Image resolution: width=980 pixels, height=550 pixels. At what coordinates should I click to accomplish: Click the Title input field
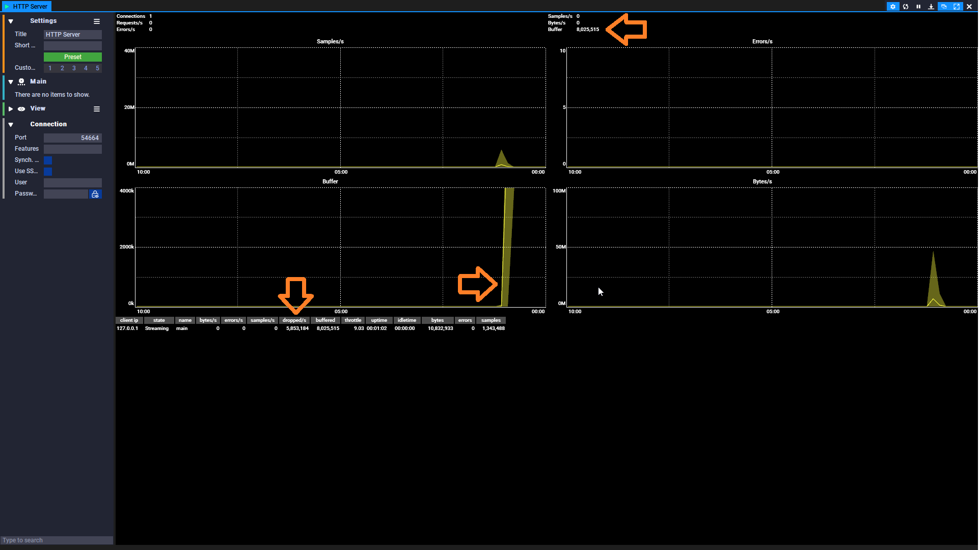73,35
